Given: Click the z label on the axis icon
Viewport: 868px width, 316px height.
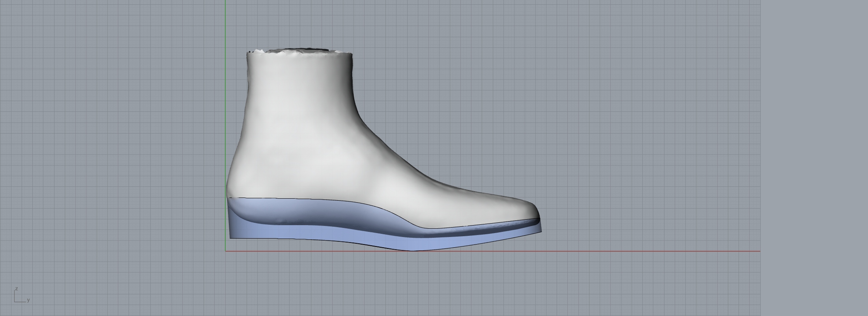Looking at the screenshot, I should click(17, 289).
